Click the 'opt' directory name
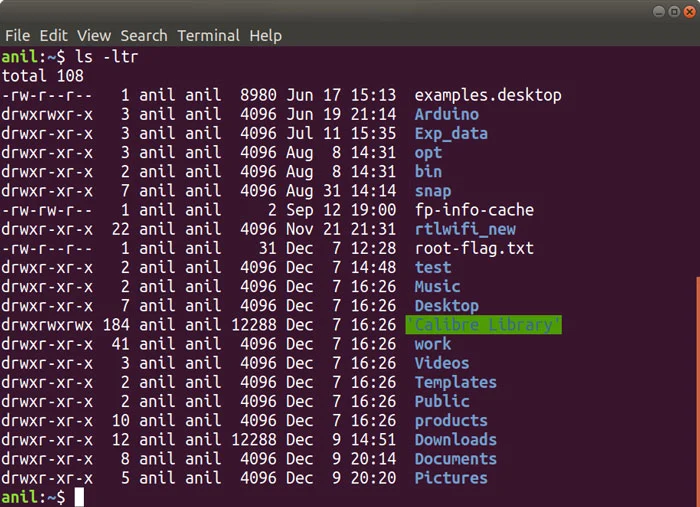 click(428, 153)
